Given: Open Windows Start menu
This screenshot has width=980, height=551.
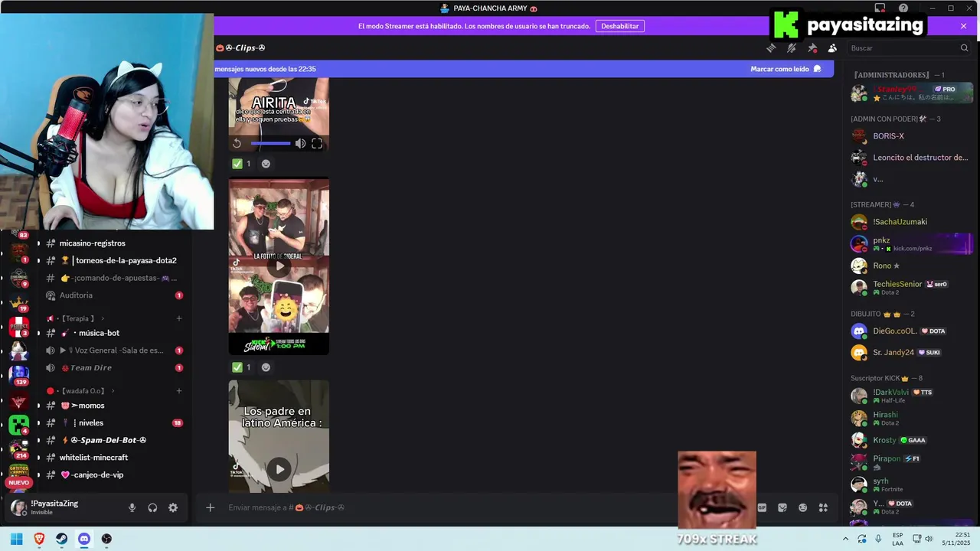Looking at the screenshot, I should pyautogui.click(x=16, y=539).
